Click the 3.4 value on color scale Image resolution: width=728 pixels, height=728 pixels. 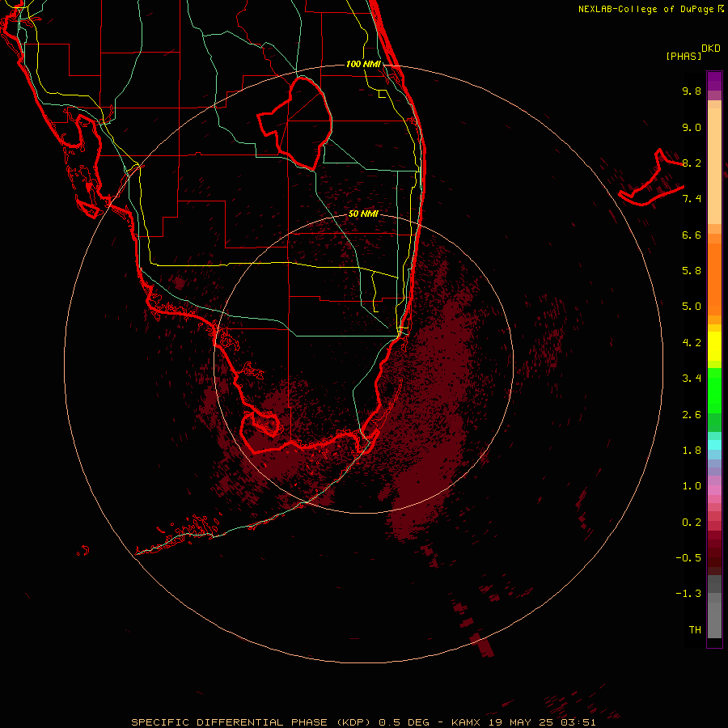click(692, 379)
